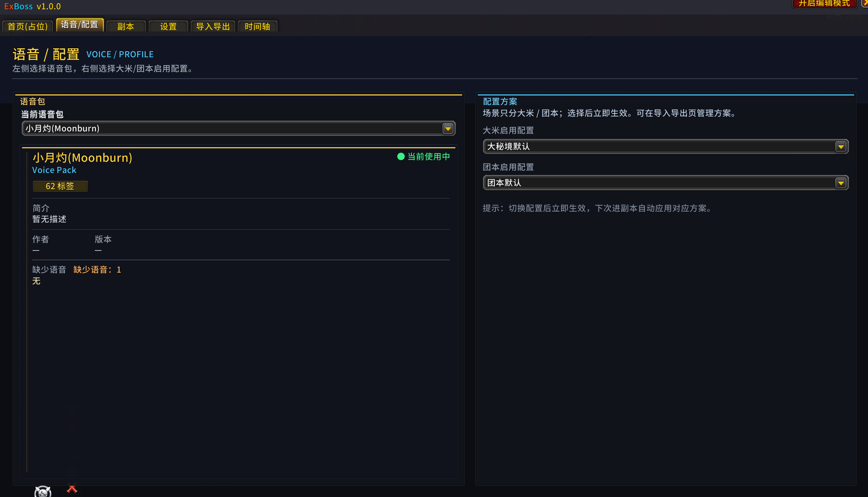Click the green 当前使用中 status indicator
This screenshot has width=868, height=497.
[x=424, y=157]
